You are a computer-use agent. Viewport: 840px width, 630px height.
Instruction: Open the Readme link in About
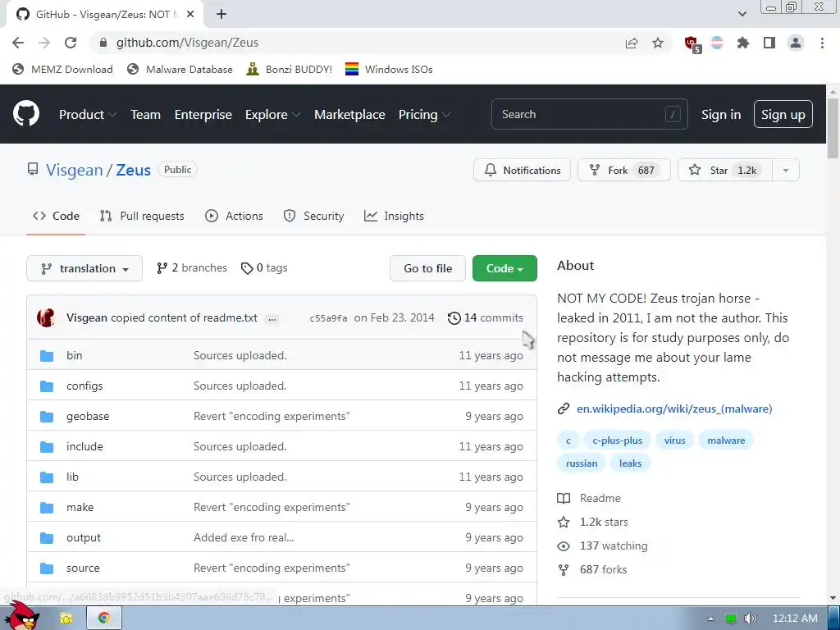(x=589, y=498)
